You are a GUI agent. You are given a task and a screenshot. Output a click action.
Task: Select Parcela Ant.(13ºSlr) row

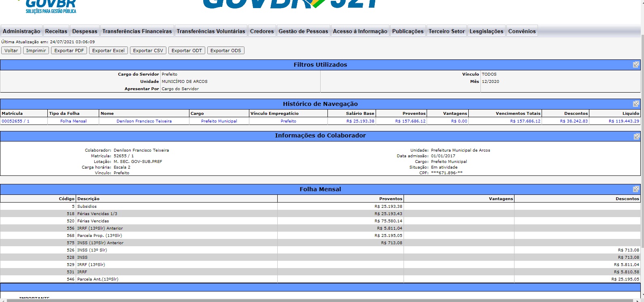(320, 279)
